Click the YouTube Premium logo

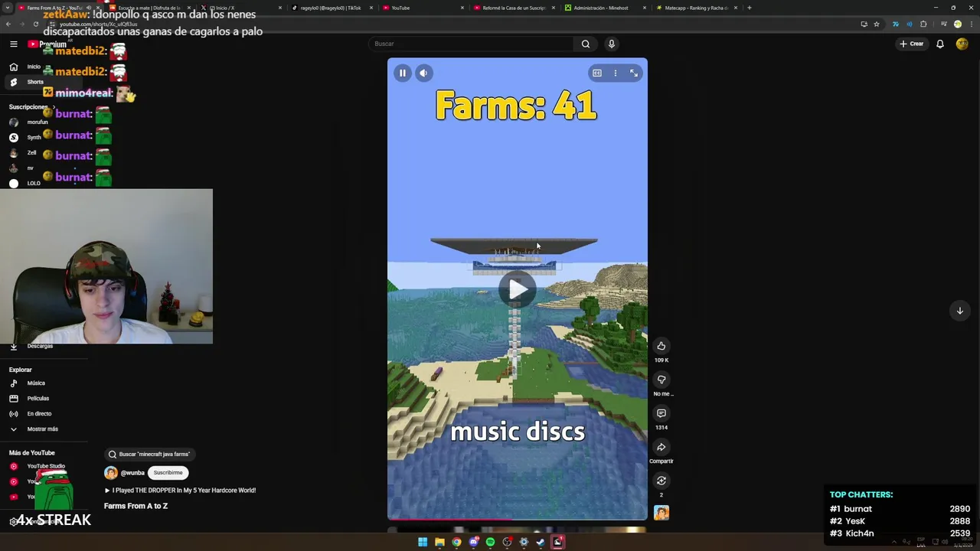click(47, 44)
